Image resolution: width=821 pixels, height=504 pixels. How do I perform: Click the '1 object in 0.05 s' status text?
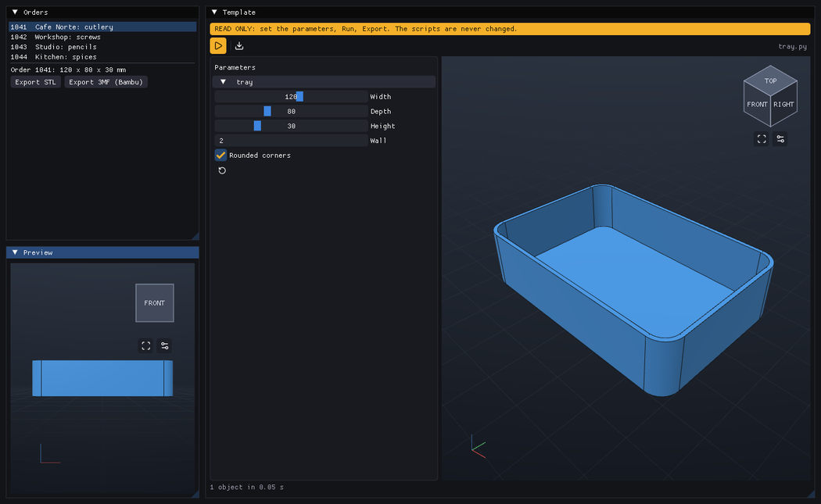coord(246,488)
